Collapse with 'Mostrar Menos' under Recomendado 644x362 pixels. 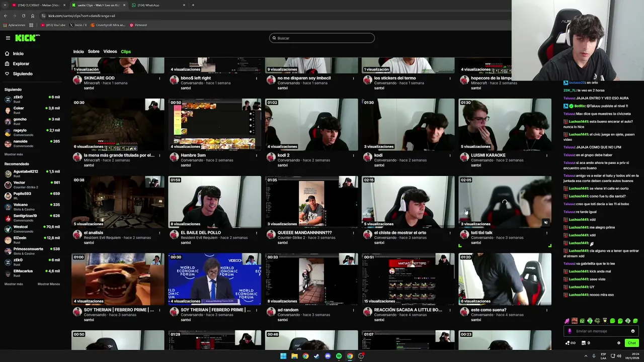(49, 284)
